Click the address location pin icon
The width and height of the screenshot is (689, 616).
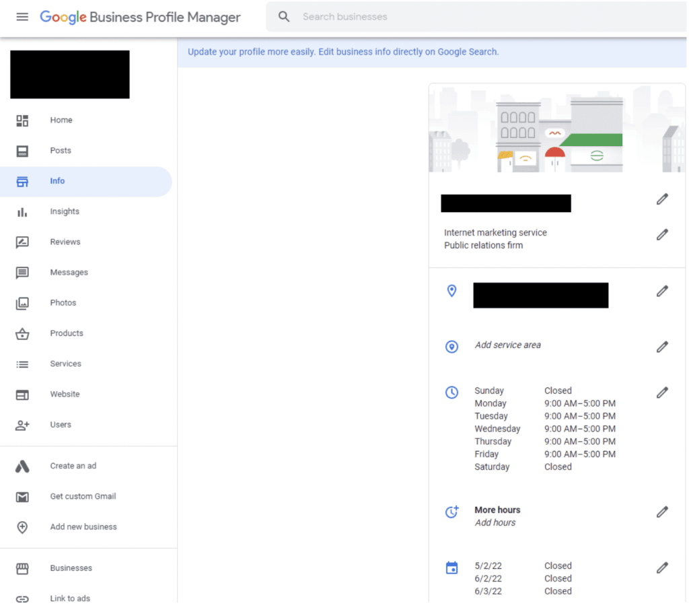pyautogui.click(x=451, y=291)
